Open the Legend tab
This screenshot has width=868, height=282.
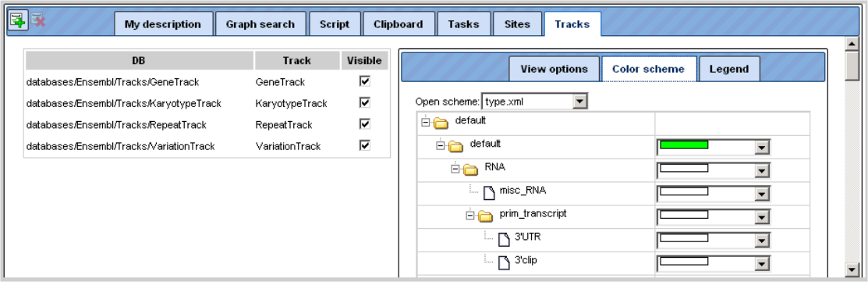(729, 69)
